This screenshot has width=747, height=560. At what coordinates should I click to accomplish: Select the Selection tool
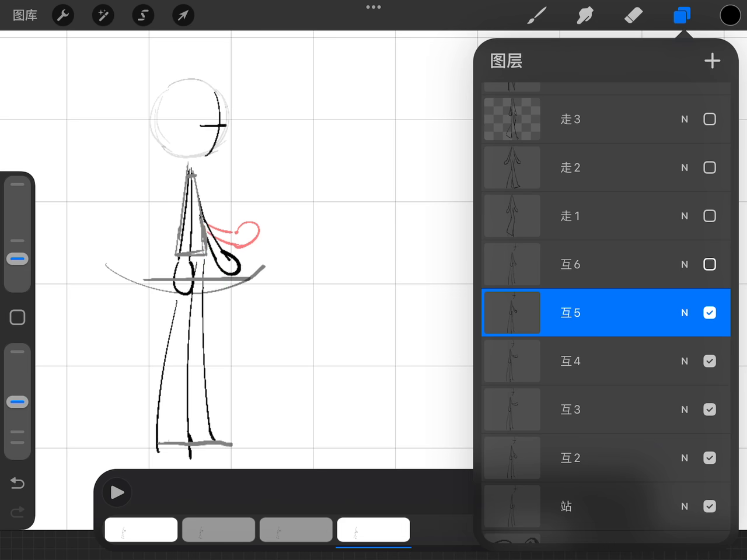(143, 15)
